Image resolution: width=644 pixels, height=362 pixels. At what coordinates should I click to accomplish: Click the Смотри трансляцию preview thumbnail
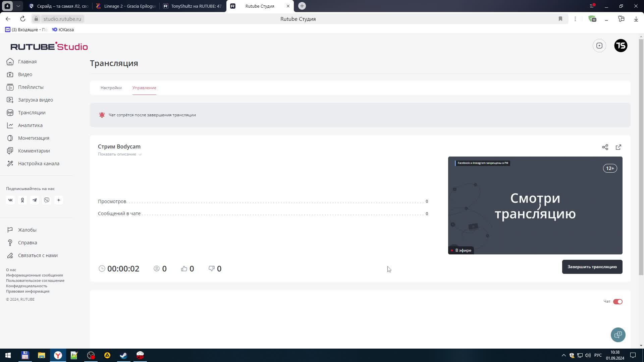535,205
